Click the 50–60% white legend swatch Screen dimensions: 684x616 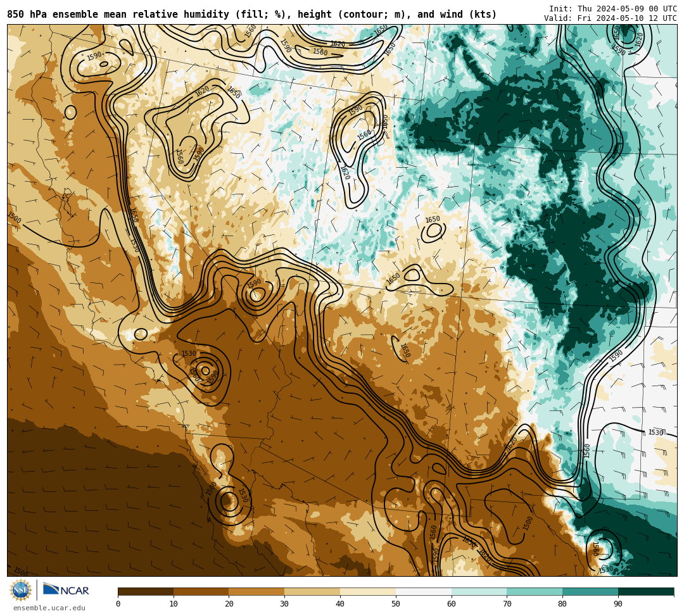coord(424,592)
